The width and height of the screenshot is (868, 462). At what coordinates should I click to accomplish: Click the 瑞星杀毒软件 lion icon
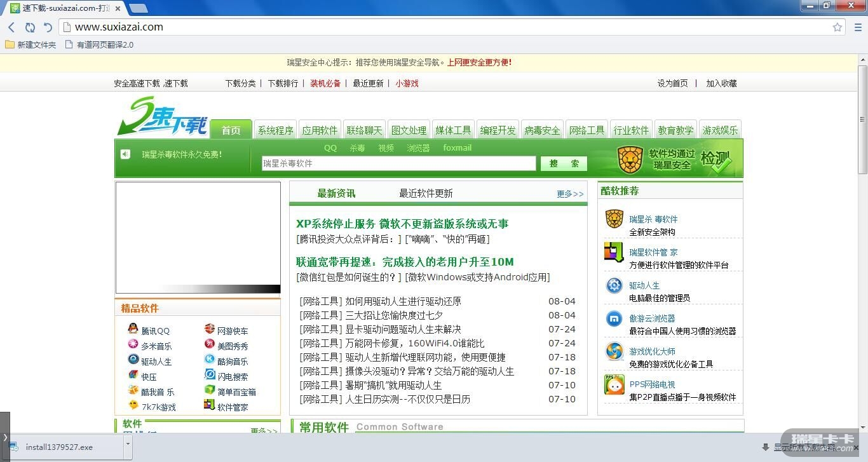[x=614, y=219]
